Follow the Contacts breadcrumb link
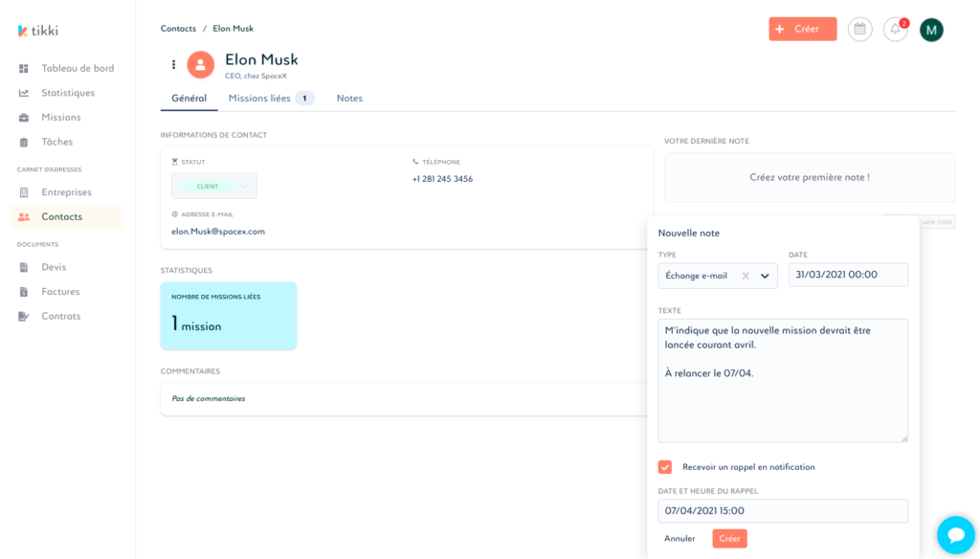 (x=178, y=29)
